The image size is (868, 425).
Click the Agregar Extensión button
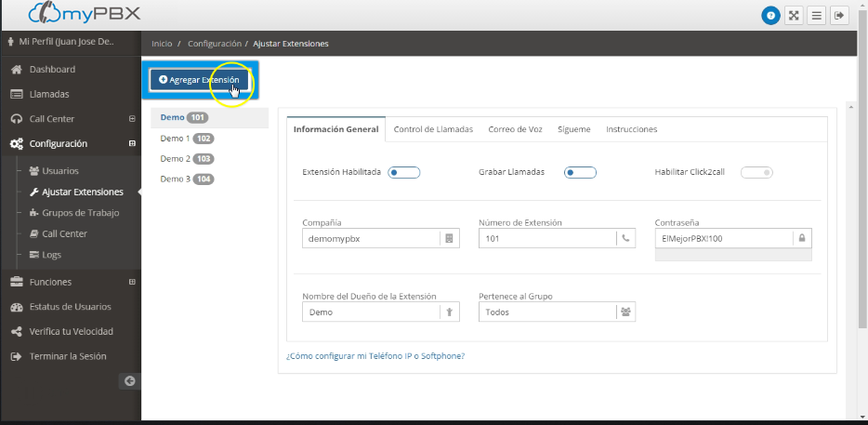[199, 80]
